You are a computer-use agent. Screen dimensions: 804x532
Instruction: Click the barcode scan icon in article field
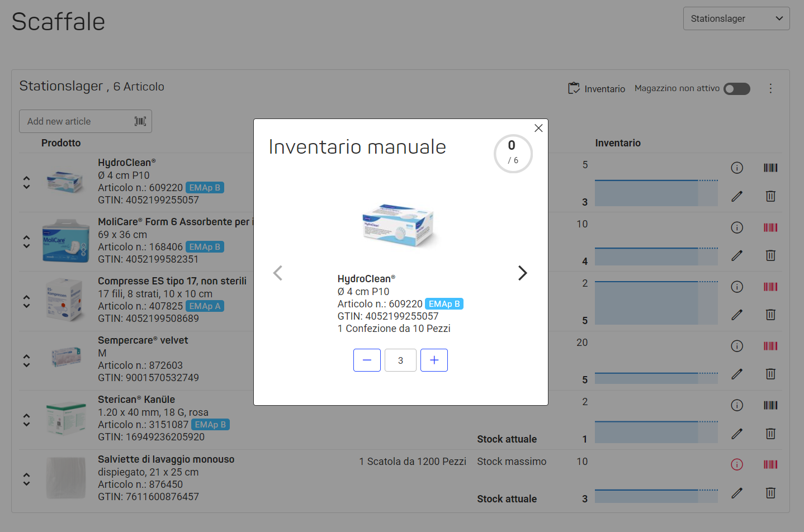[x=140, y=121]
